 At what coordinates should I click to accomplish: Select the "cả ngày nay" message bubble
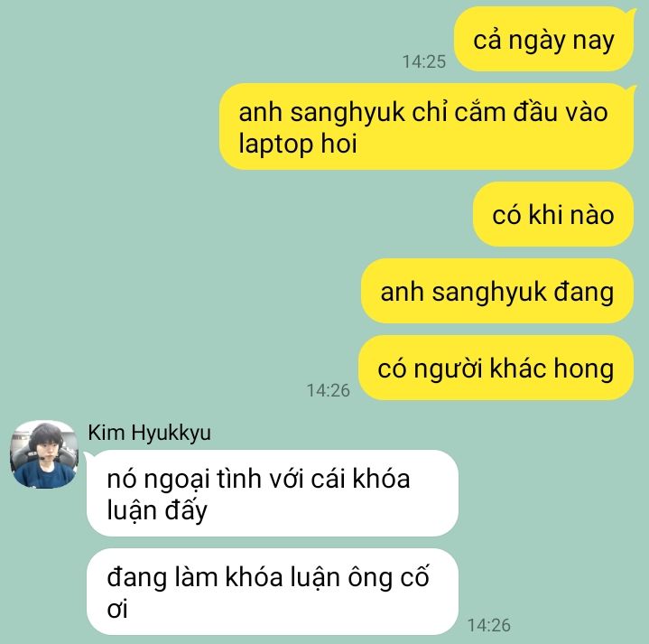tap(544, 40)
